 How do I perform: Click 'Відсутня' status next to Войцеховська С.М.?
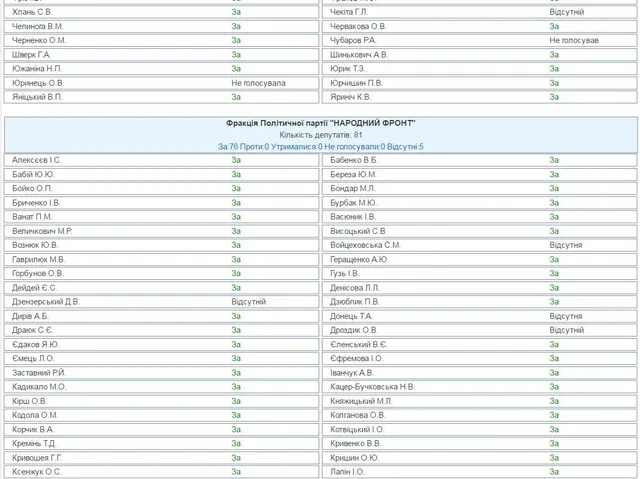tap(565, 245)
